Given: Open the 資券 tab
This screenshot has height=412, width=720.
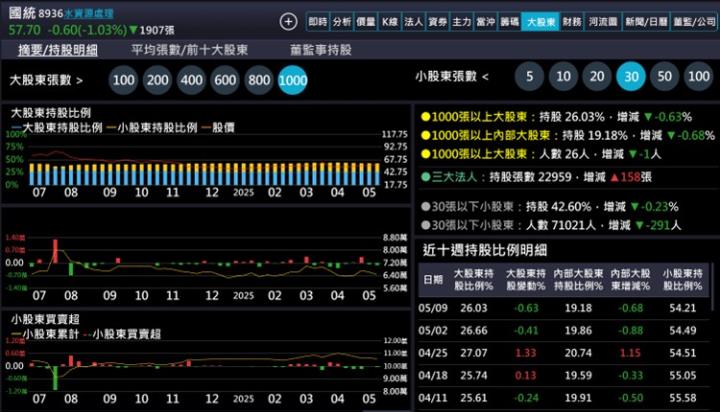Looking at the screenshot, I should 438,22.
